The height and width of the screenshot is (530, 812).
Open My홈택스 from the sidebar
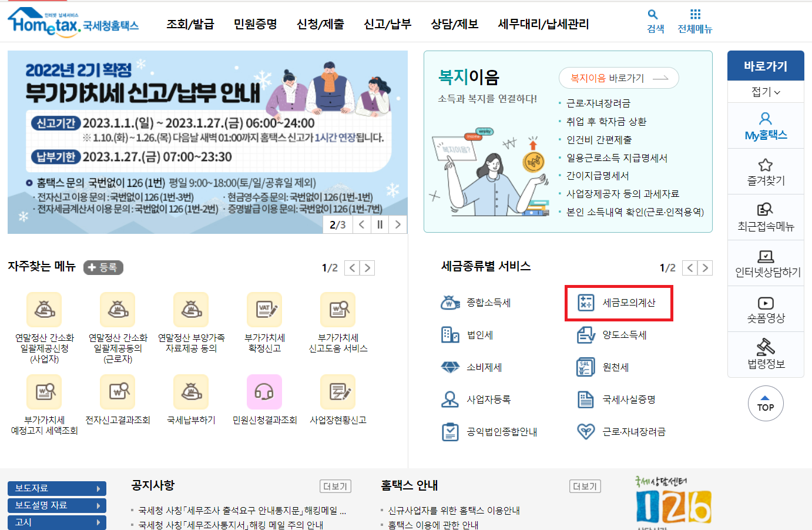point(766,126)
